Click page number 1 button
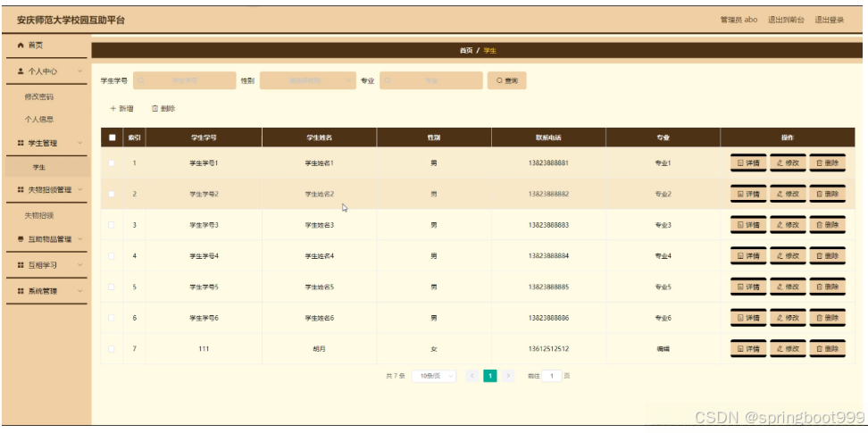Viewport: 868px width, 433px height. [x=490, y=376]
